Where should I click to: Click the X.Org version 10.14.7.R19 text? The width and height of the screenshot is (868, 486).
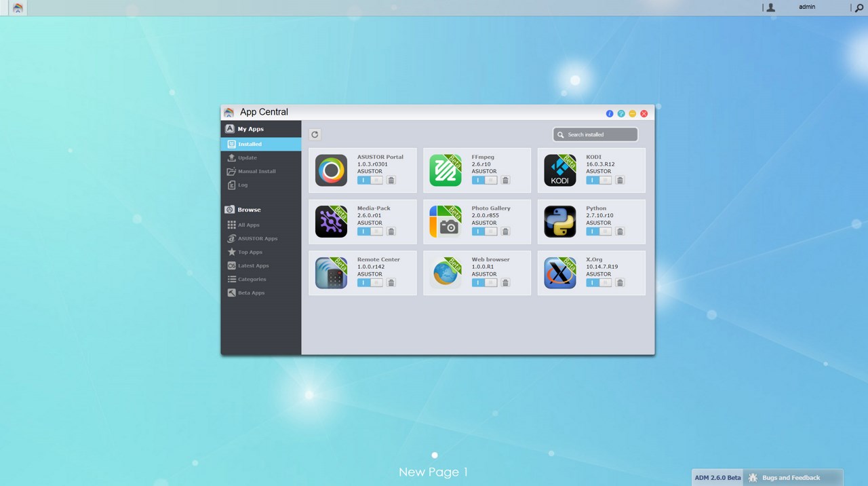(x=602, y=267)
